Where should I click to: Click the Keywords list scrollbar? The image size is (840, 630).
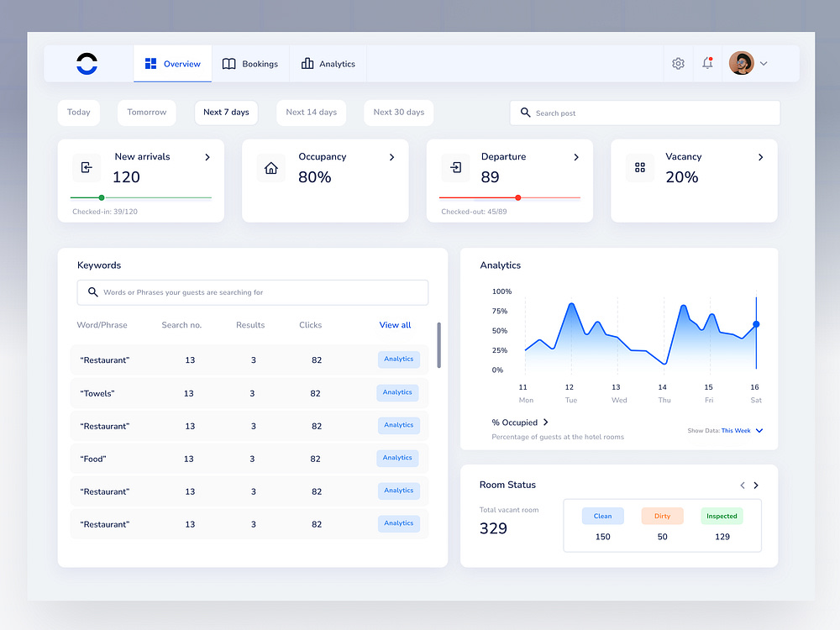[438, 345]
